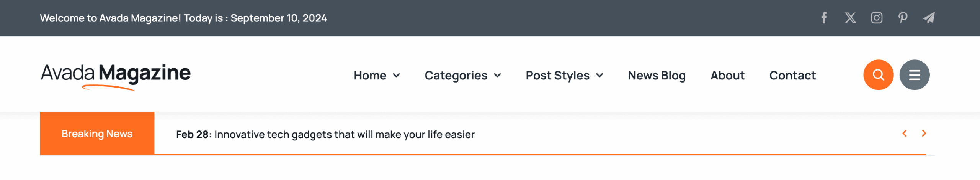Click the Avada Magazine logo

pos(116,74)
